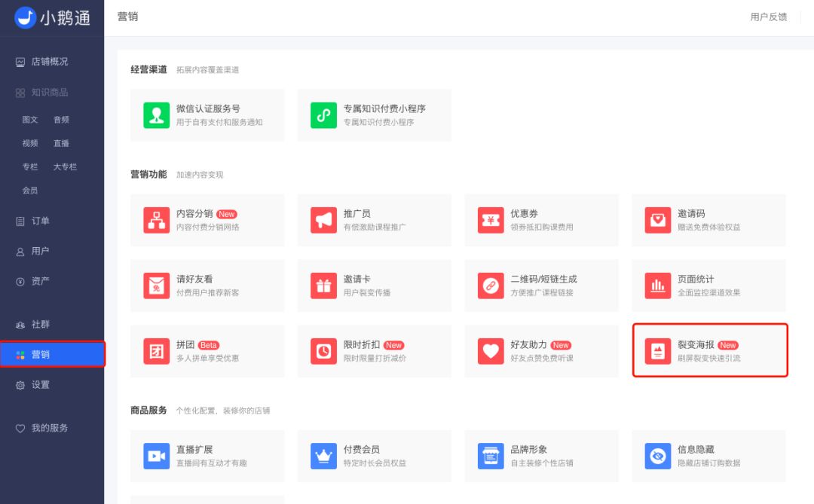Image resolution: width=814 pixels, height=504 pixels.
Task: Click the 付费会员 crown icon
Action: pyautogui.click(x=323, y=457)
